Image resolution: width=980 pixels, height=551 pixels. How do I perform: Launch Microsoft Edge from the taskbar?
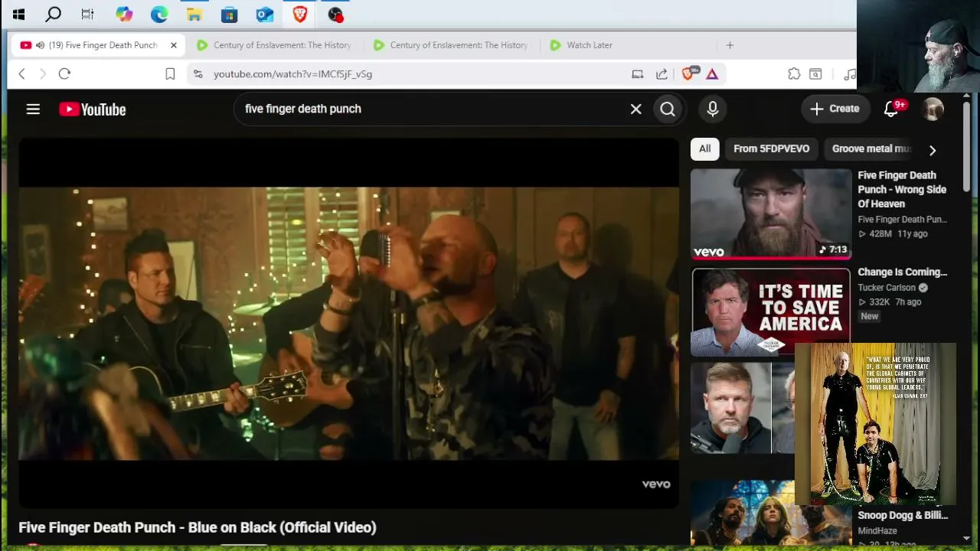pos(159,14)
